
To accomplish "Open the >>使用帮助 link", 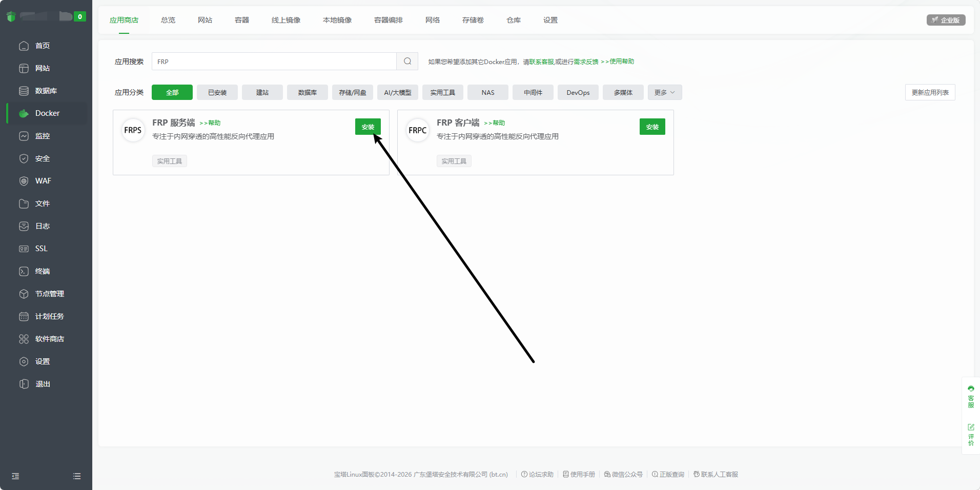I will [618, 62].
